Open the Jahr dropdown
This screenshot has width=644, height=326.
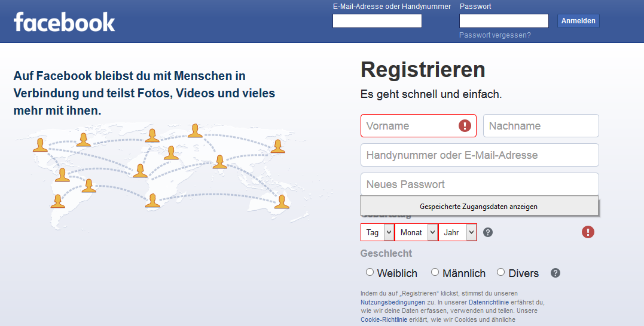tap(457, 232)
